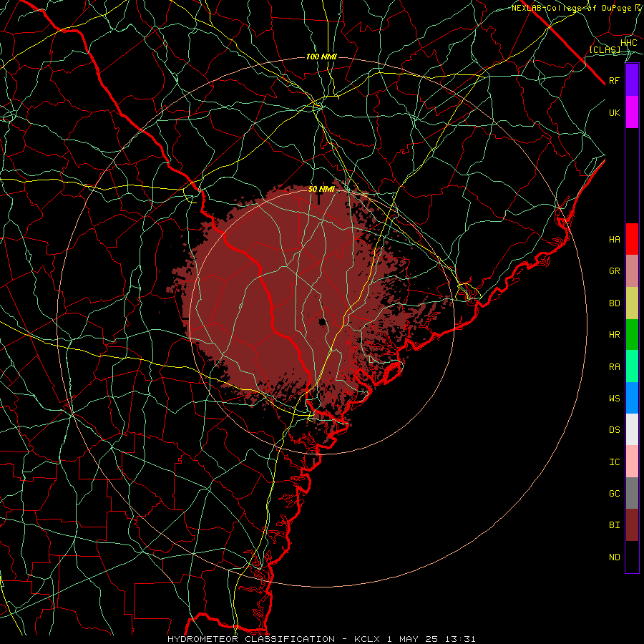
Task: Click the Hydrometeor Classification KCLX caption
Action: click(x=321, y=639)
